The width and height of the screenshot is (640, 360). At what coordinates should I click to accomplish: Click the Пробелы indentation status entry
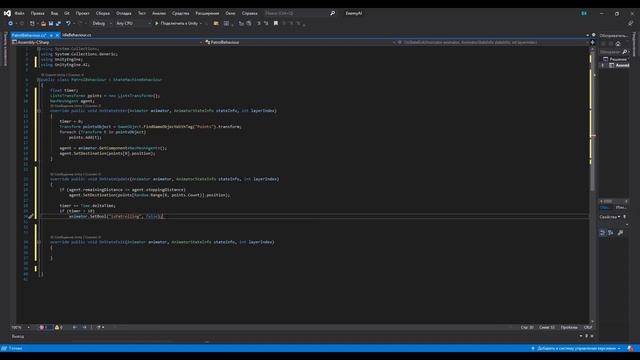tap(569, 327)
